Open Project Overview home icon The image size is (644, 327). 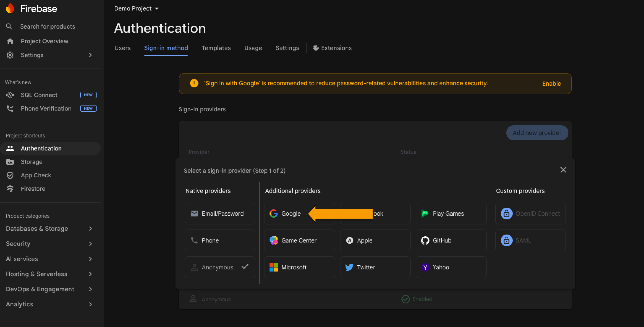pyautogui.click(x=10, y=41)
